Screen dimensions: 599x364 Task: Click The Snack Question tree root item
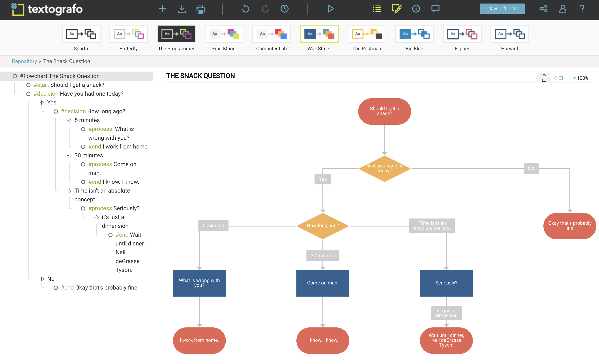[x=60, y=76]
